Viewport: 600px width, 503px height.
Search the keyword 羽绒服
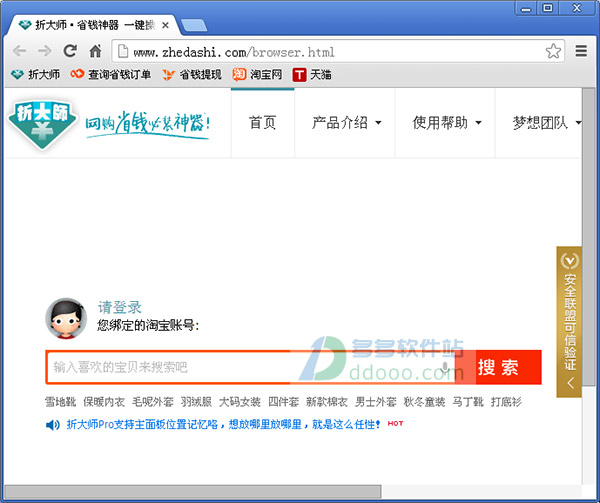[196, 402]
